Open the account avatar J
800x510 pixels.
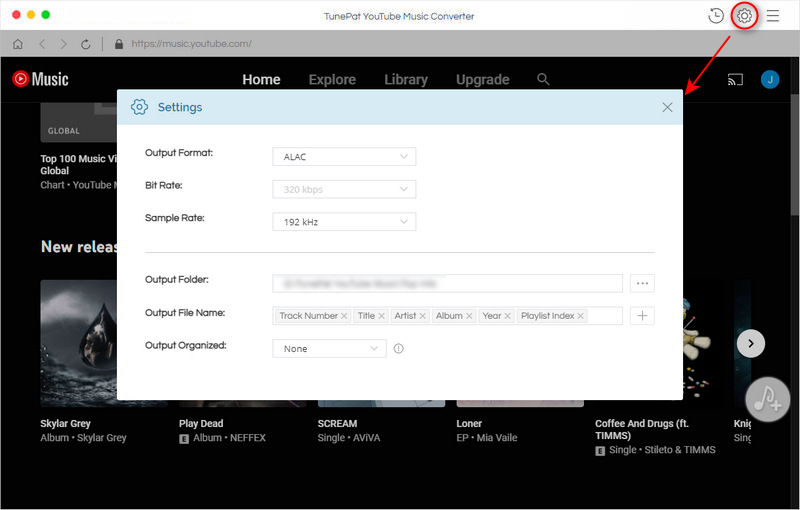tap(770, 80)
